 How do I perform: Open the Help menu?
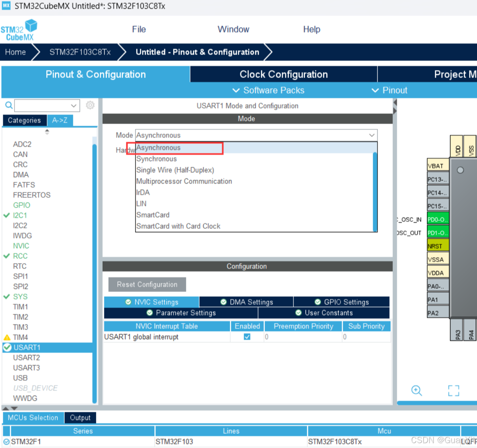click(312, 29)
